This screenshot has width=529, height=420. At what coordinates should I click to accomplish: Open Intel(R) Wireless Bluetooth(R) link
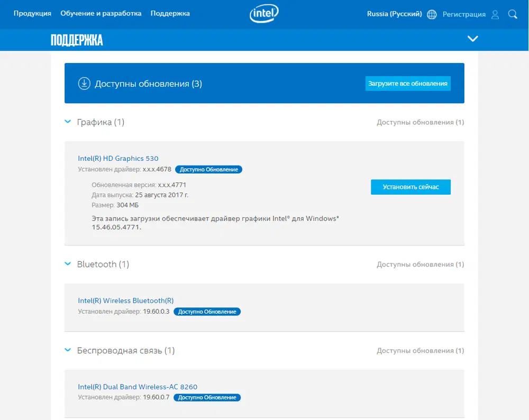(x=126, y=300)
